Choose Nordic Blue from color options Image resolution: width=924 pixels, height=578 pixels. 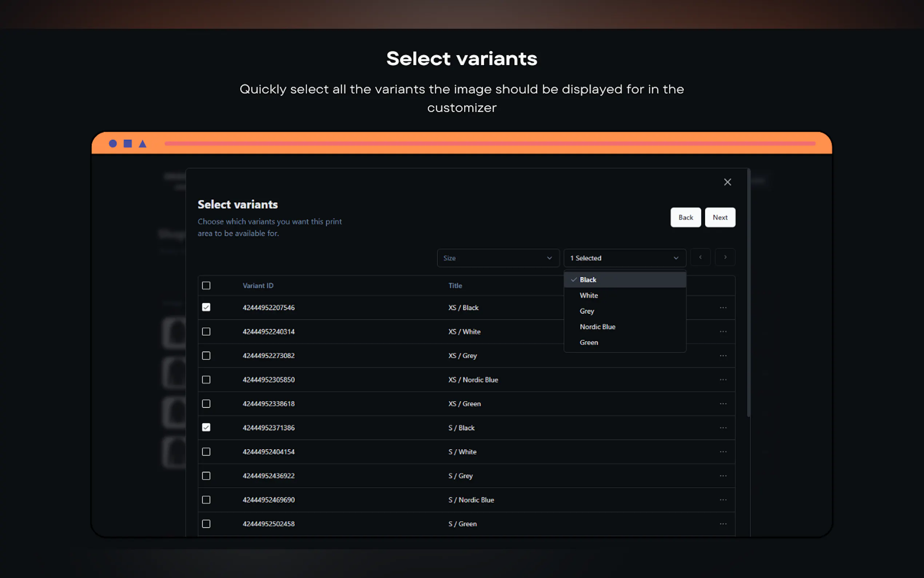[597, 327]
